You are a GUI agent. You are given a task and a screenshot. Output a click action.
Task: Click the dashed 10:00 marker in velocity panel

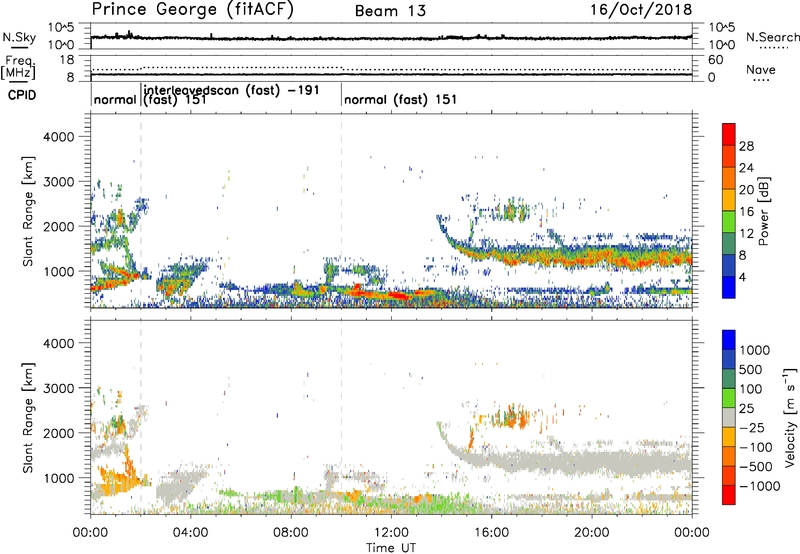[x=341, y=416]
